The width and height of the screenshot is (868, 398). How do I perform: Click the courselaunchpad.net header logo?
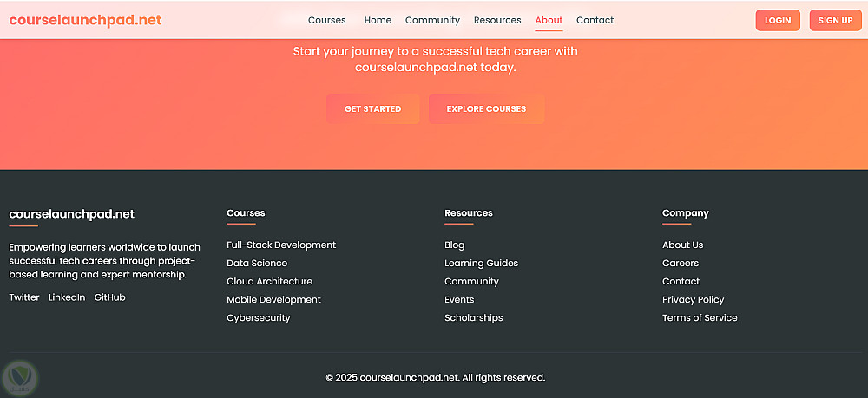pyautogui.click(x=85, y=20)
